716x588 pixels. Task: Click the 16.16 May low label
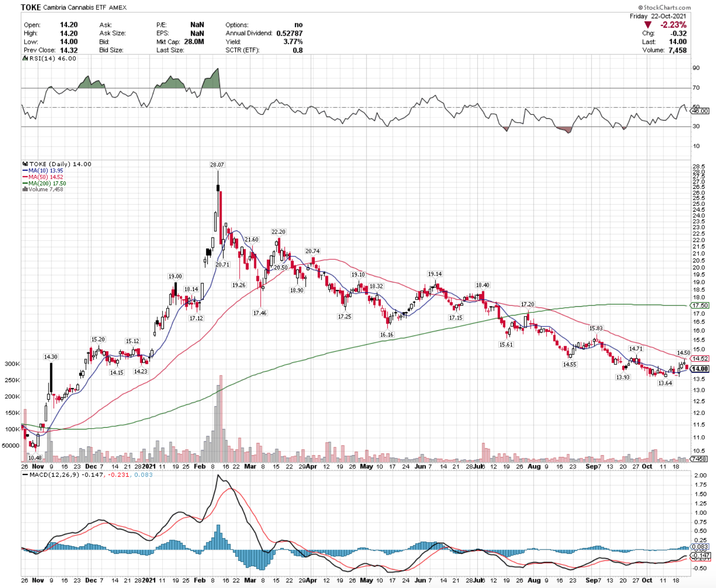pyautogui.click(x=386, y=335)
